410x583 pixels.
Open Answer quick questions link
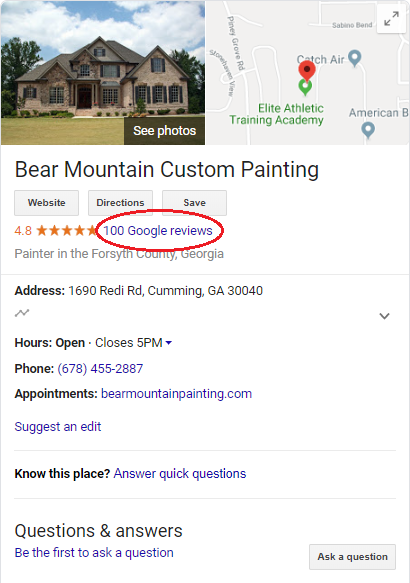click(x=180, y=474)
